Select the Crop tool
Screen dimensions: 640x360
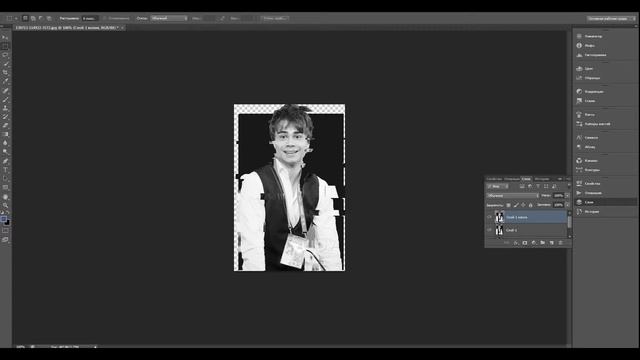pyautogui.click(x=5, y=72)
